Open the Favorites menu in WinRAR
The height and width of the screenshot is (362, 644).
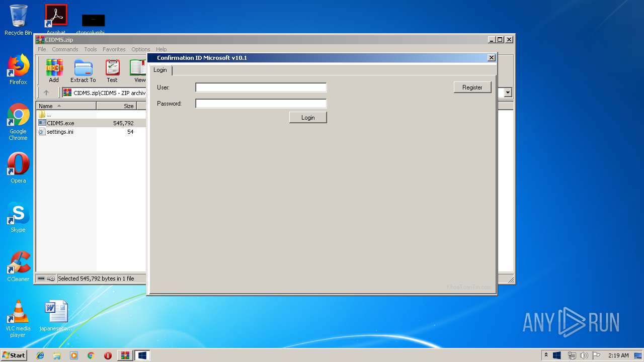click(x=114, y=49)
